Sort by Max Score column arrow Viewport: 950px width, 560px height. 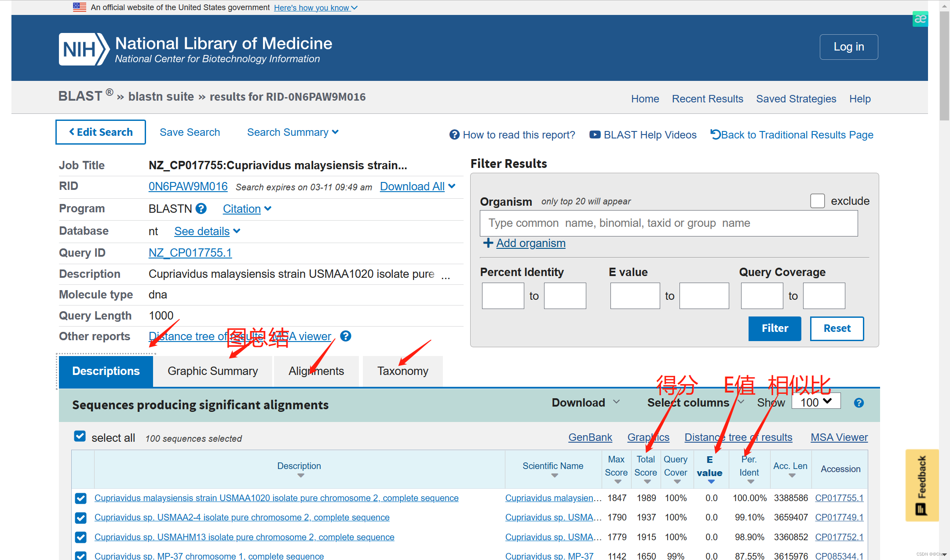[617, 482]
